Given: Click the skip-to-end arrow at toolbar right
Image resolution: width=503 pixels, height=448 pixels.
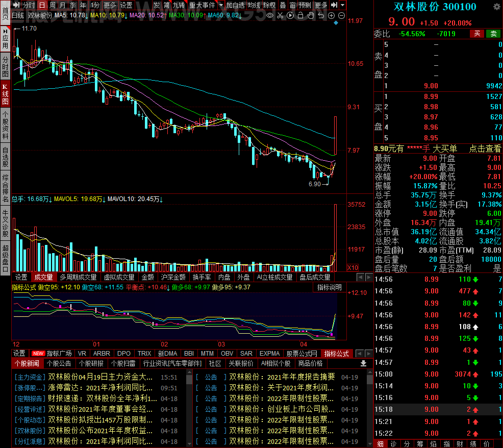Looking at the screenshot, I should click(334, 5).
